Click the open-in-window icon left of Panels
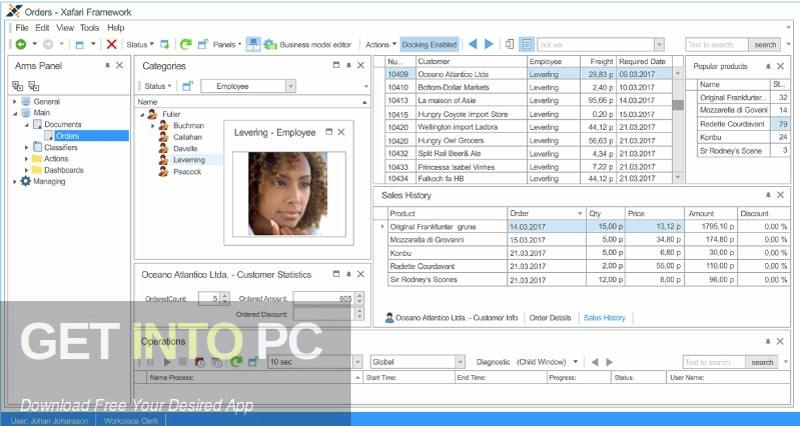800x426 pixels. [x=203, y=44]
